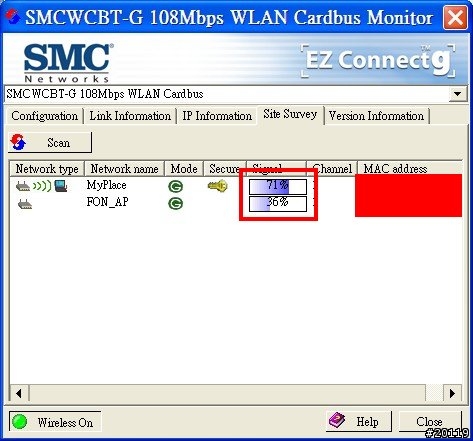
Task: Click the 36% signal strength bar
Action: point(278,204)
